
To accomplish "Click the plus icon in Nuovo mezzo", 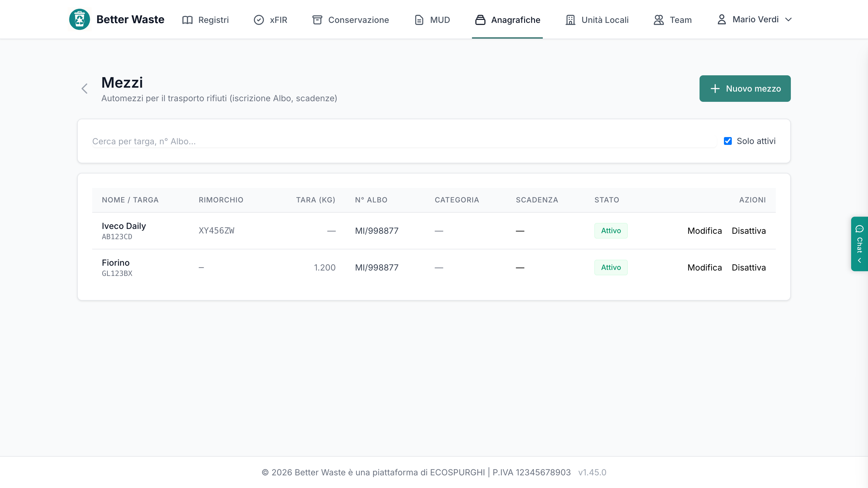I will pos(715,89).
